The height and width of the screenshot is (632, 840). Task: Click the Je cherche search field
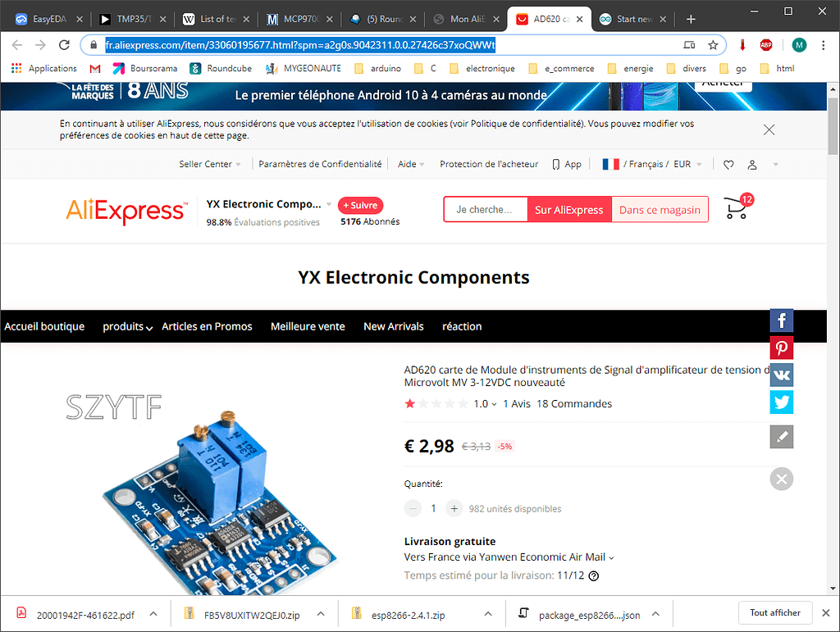click(486, 210)
